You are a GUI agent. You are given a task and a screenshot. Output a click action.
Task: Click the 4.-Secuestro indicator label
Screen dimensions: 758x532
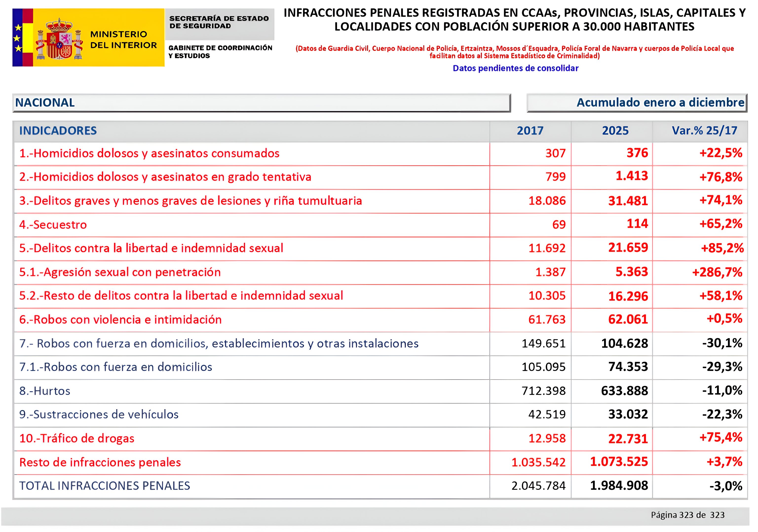click(53, 225)
